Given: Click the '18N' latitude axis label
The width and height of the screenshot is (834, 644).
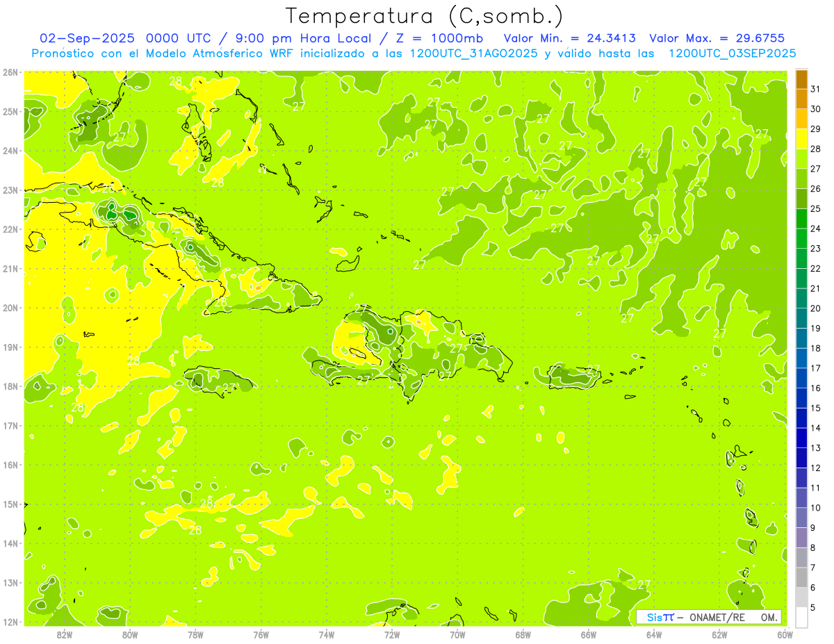Looking at the screenshot, I should [x=10, y=386].
